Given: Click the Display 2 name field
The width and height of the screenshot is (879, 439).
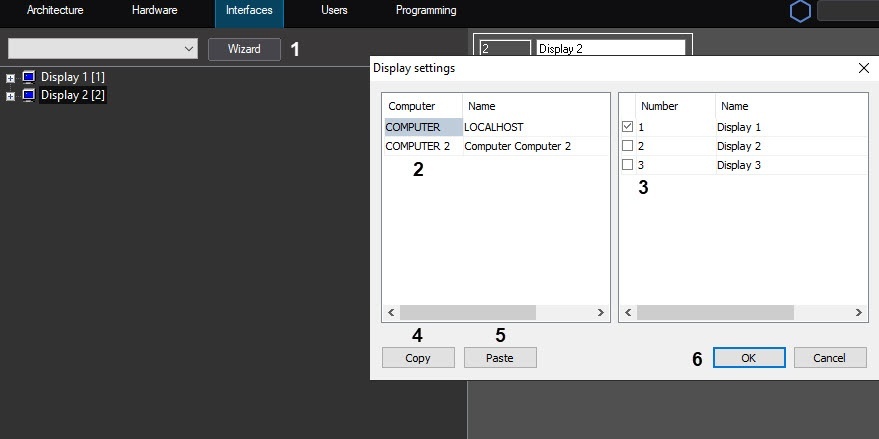Looking at the screenshot, I should pyautogui.click(x=610, y=48).
